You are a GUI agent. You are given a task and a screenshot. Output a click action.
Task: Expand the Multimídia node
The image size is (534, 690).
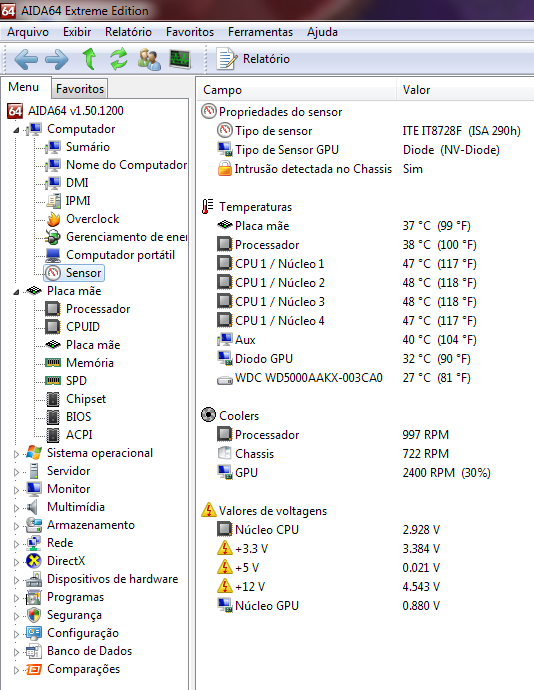point(16,508)
